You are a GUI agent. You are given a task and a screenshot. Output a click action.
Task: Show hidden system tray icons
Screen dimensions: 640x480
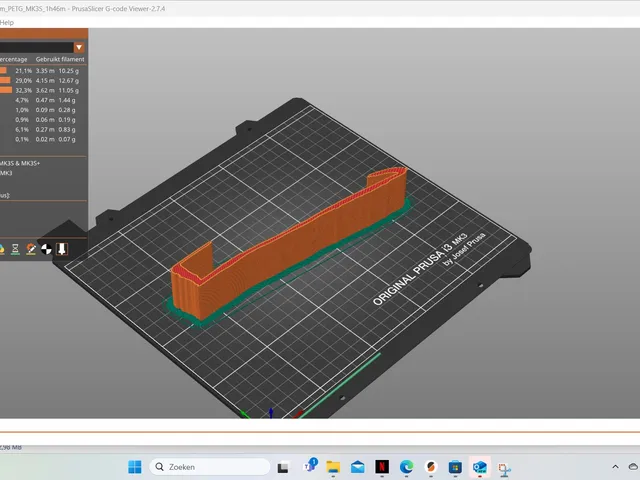[x=616, y=467]
